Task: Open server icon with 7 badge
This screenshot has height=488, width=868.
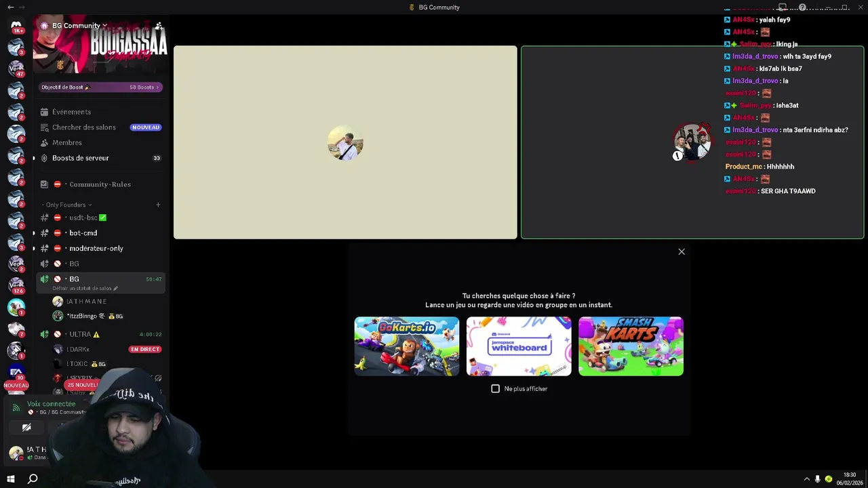Action: 16,329
